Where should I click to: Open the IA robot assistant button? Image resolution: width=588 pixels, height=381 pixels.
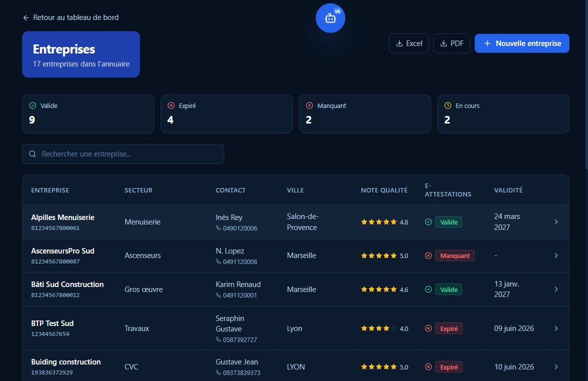pyautogui.click(x=330, y=18)
